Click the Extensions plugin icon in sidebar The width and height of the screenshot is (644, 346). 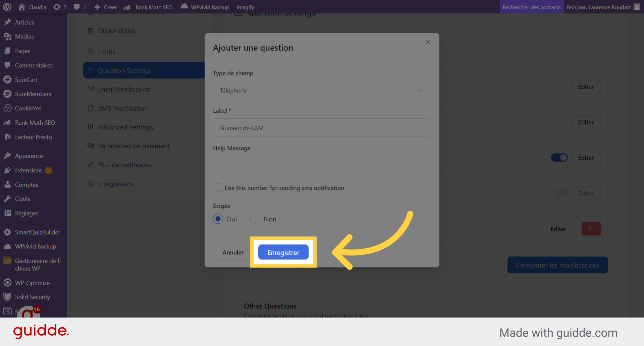point(7,170)
